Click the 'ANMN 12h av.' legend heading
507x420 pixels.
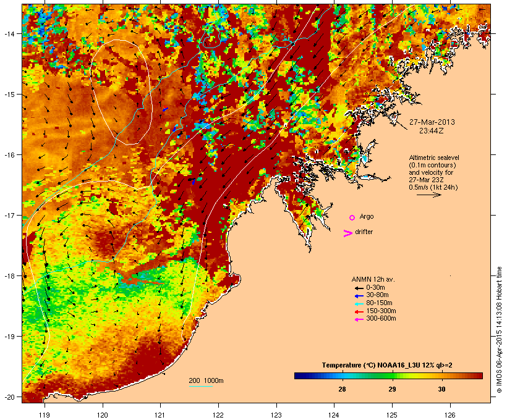point(373,279)
